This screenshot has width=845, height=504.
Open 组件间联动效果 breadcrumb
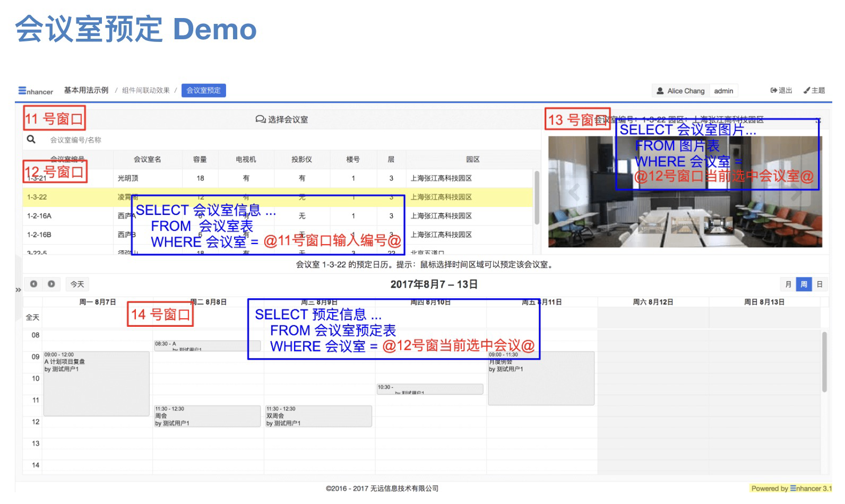point(146,90)
